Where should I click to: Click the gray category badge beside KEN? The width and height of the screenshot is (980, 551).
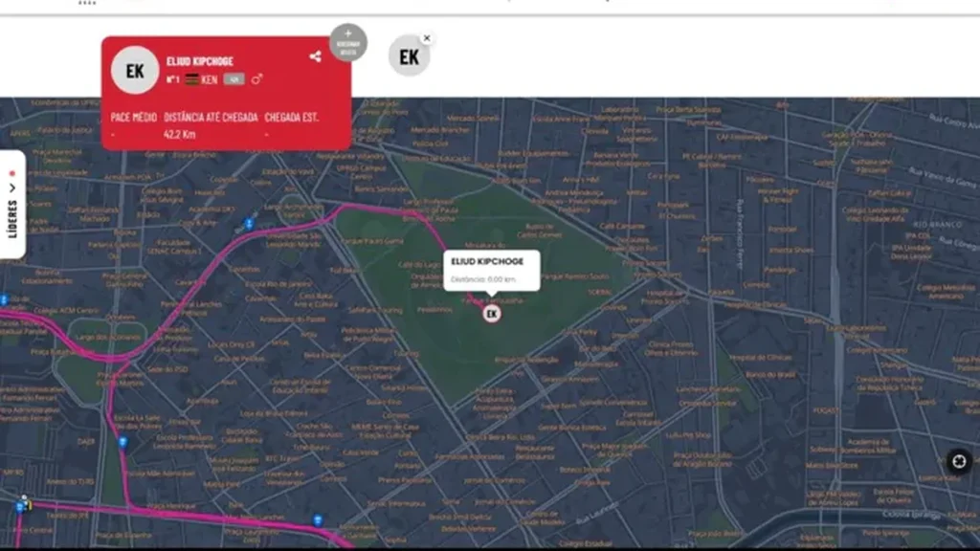[234, 79]
